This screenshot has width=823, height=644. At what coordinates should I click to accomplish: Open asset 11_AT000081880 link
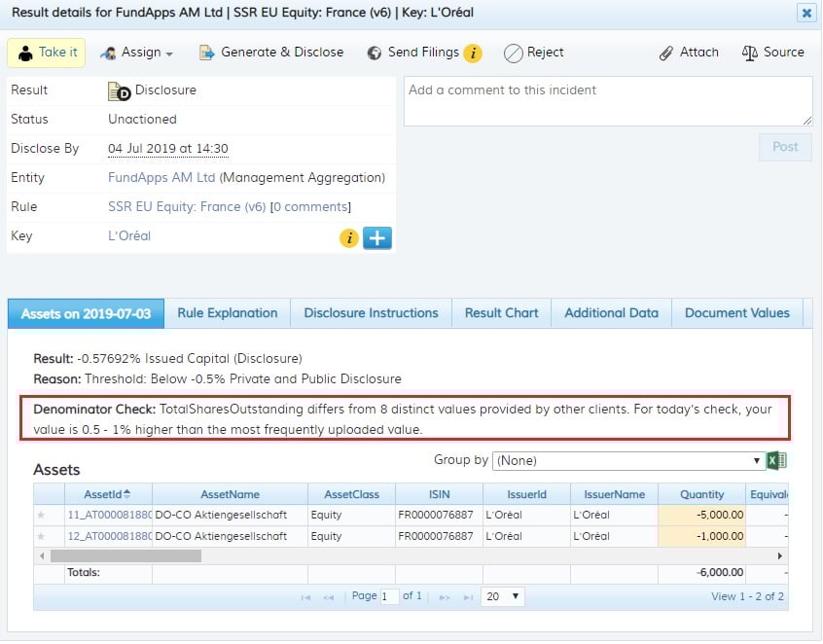110,515
